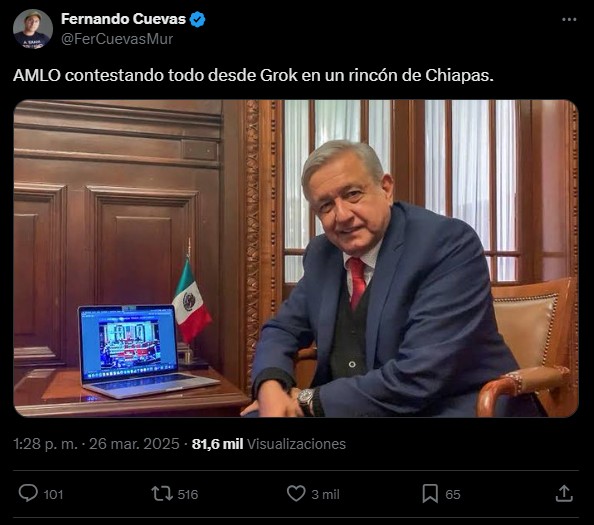Click the 65 bookmarks count
Image resolution: width=594 pixels, height=525 pixels.
pos(453,494)
